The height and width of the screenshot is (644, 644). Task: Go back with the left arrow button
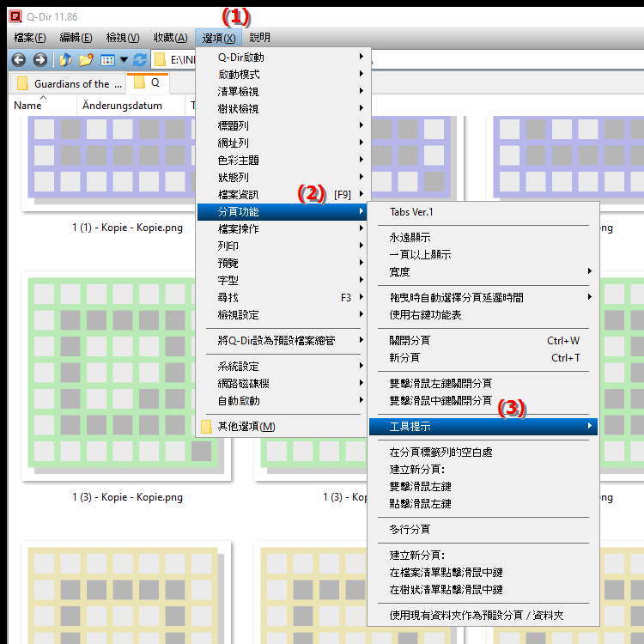coord(19,60)
